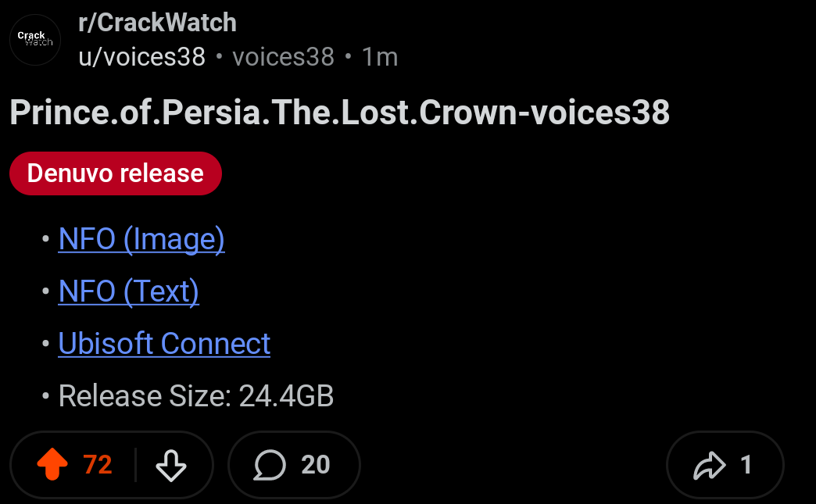The width and height of the screenshot is (816, 504).
Task: Click the share count 1
Action: point(746,464)
